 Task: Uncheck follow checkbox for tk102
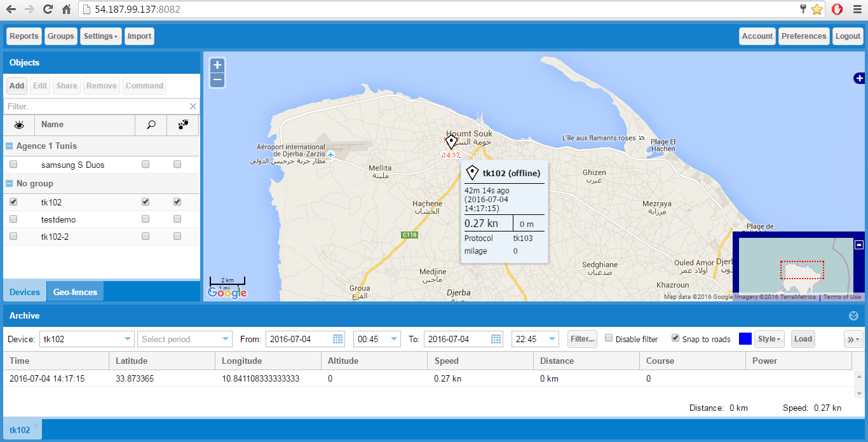tap(146, 202)
